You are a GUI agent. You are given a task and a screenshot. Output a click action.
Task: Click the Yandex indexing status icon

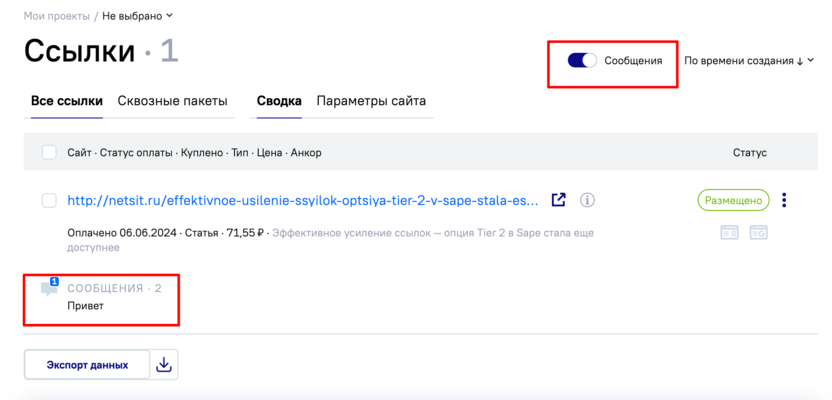730,232
